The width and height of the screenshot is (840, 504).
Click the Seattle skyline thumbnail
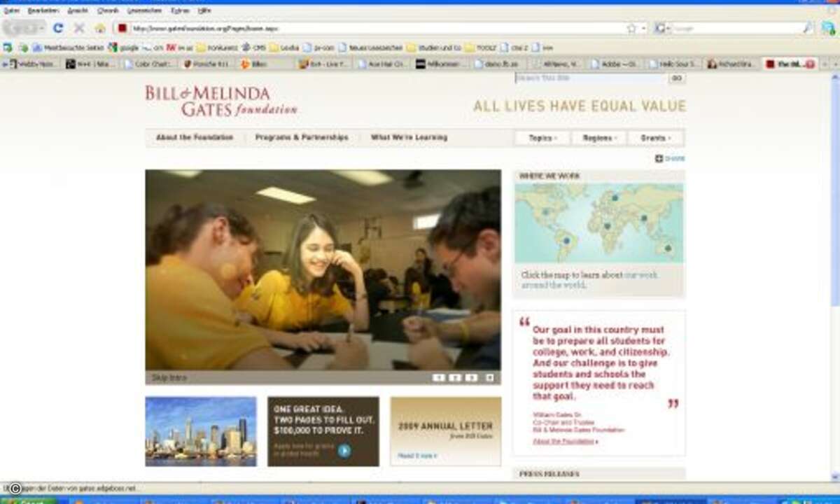[x=201, y=432]
